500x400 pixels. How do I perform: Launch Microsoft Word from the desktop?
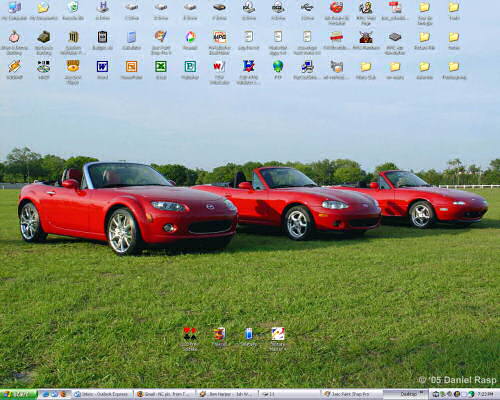[x=102, y=70]
